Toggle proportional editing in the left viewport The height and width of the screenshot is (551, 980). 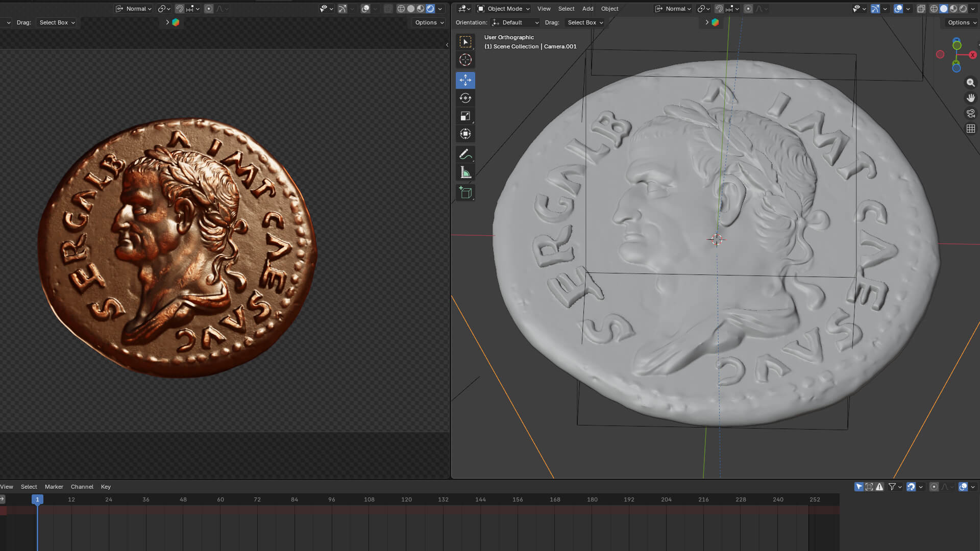coord(208,9)
